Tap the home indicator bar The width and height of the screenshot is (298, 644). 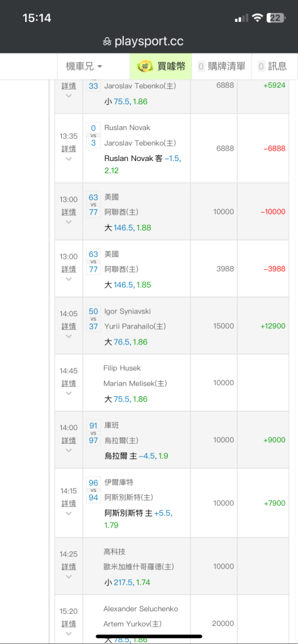coord(149,637)
